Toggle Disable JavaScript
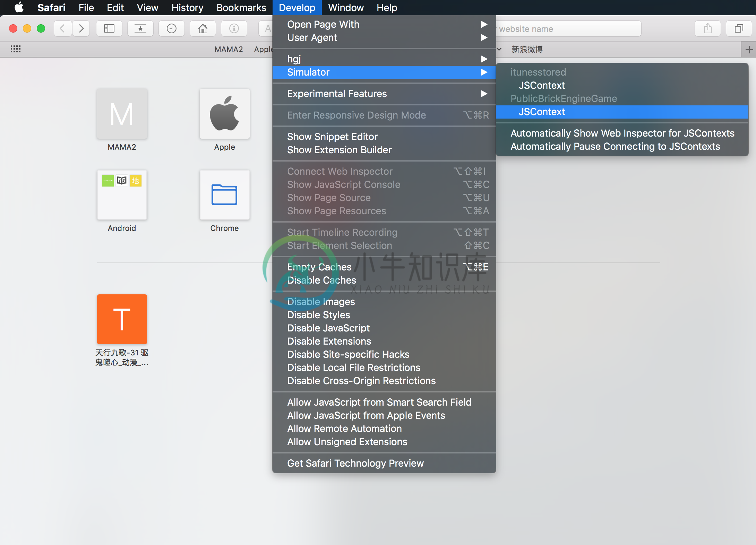 tap(384, 328)
